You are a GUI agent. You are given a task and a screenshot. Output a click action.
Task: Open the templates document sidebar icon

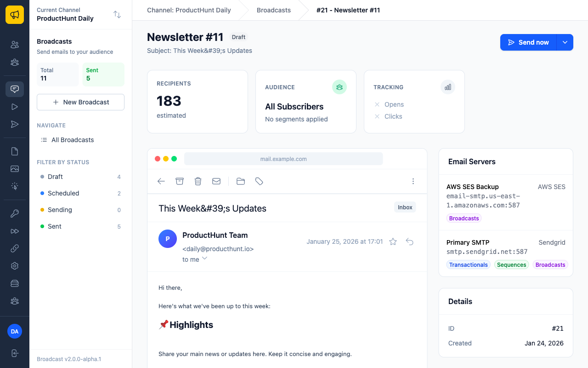pos(15,151)
